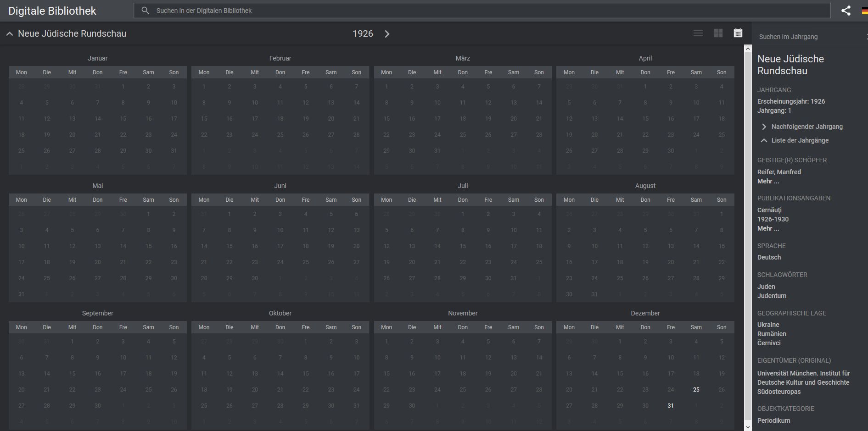Collapse the Neue Jüdische Rundschau header chevron

point(10,34)
